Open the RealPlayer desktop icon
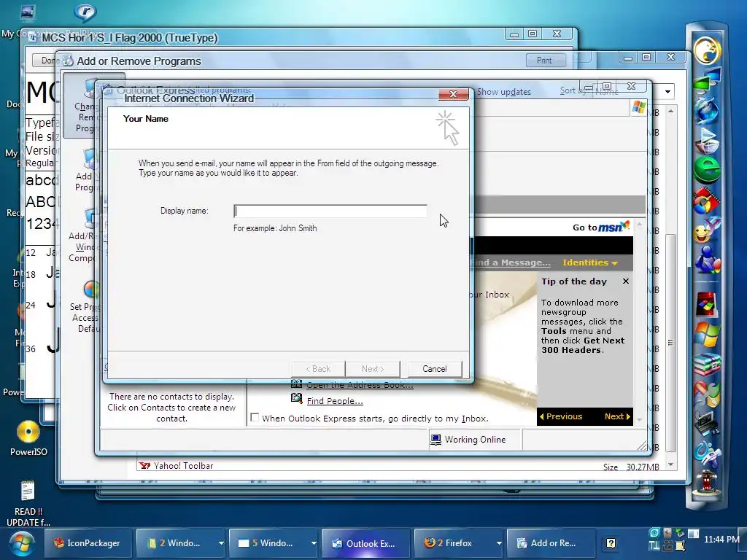747x560 pixels. (x=85, y=13)
